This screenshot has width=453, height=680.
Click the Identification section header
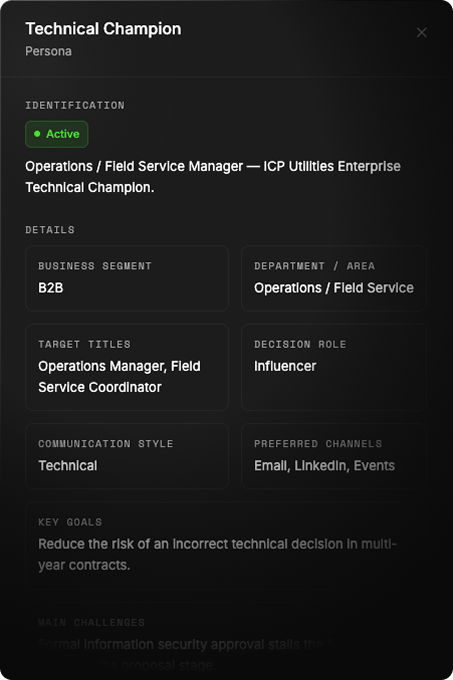point(75,105)
